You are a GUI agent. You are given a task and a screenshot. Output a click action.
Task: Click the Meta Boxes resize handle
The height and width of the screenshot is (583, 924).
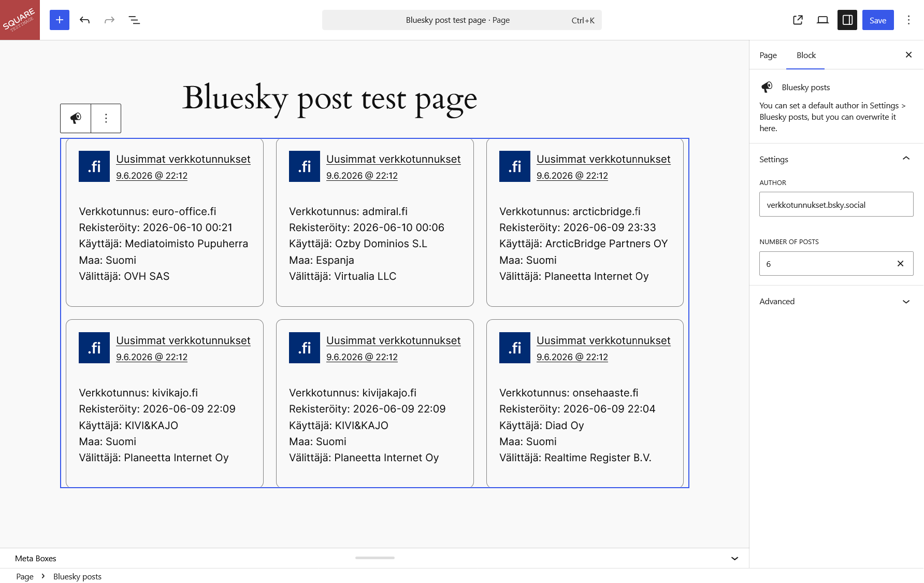point(375,558)
